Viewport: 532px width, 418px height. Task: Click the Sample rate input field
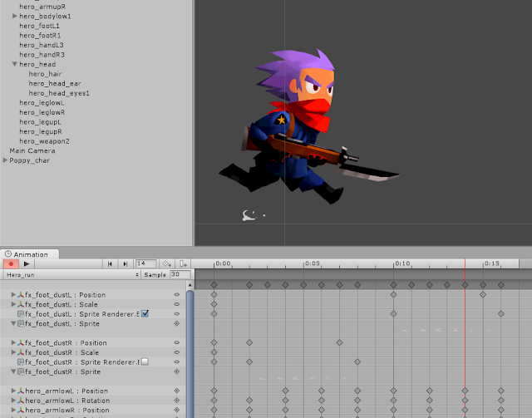tap(180, 274)
